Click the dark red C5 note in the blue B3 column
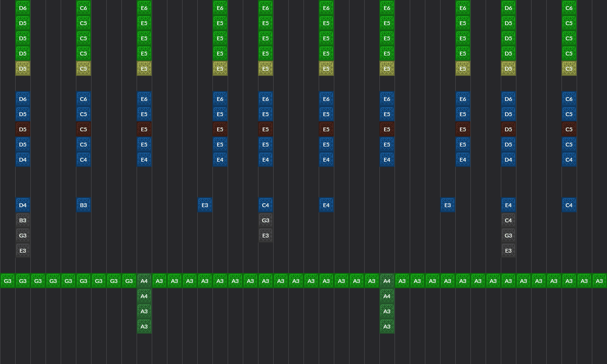 point(83,129)
